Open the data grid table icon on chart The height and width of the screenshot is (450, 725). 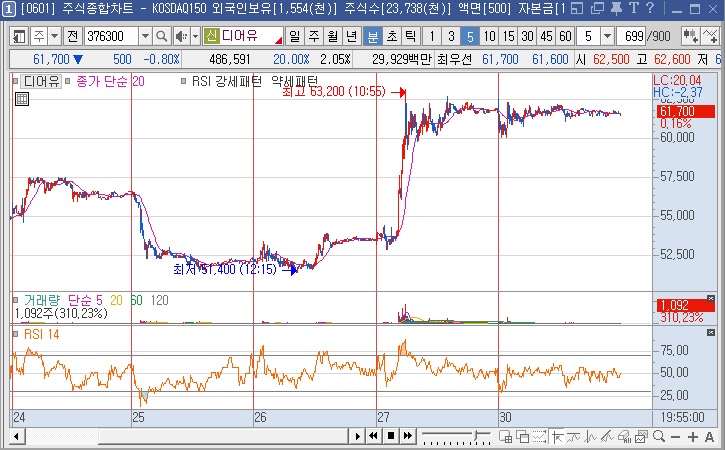pyautogui.click(x=22, y=99)
